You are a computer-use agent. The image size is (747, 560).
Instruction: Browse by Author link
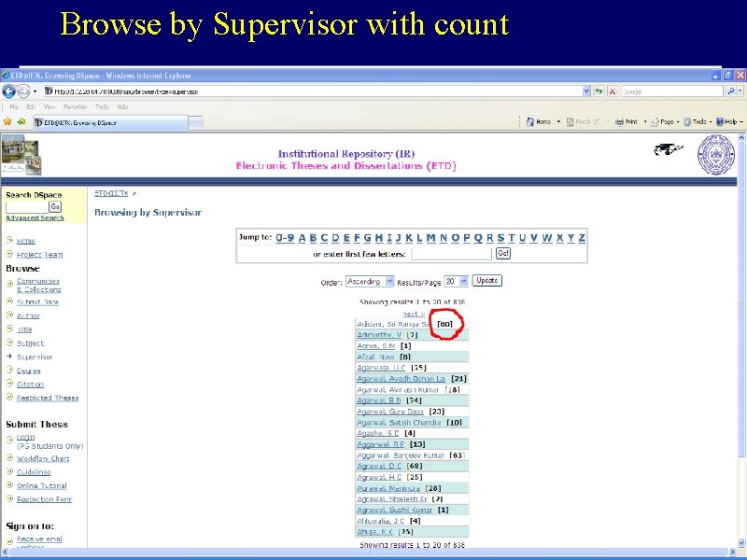[28, 315]
